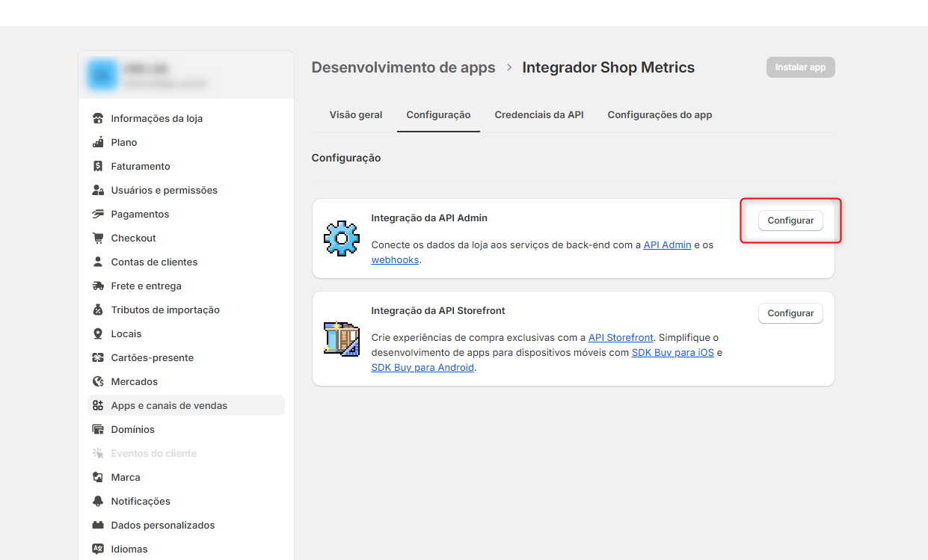Click the Instalar app button

coord(800,67)
